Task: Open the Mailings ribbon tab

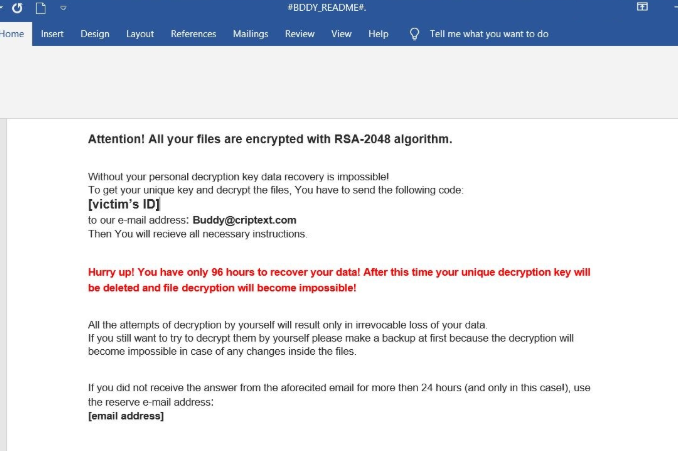Action: click(250, 34)
